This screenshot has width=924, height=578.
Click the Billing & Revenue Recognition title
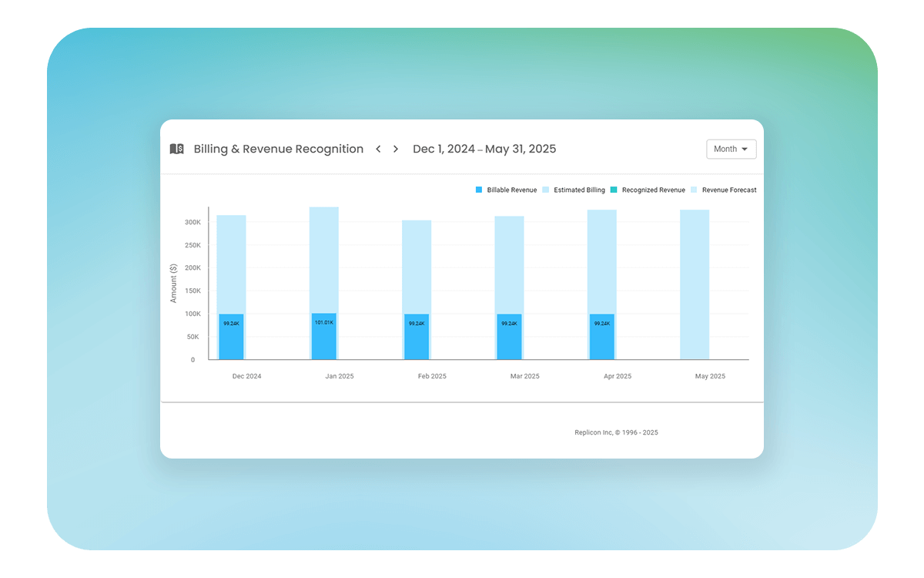(x=279, y=149)
